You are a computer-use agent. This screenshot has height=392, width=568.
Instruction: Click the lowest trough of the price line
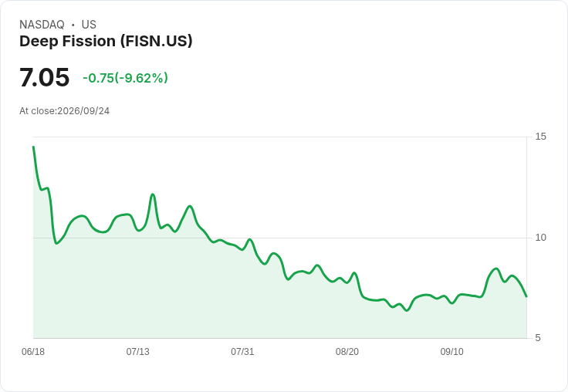pos(407,310)
